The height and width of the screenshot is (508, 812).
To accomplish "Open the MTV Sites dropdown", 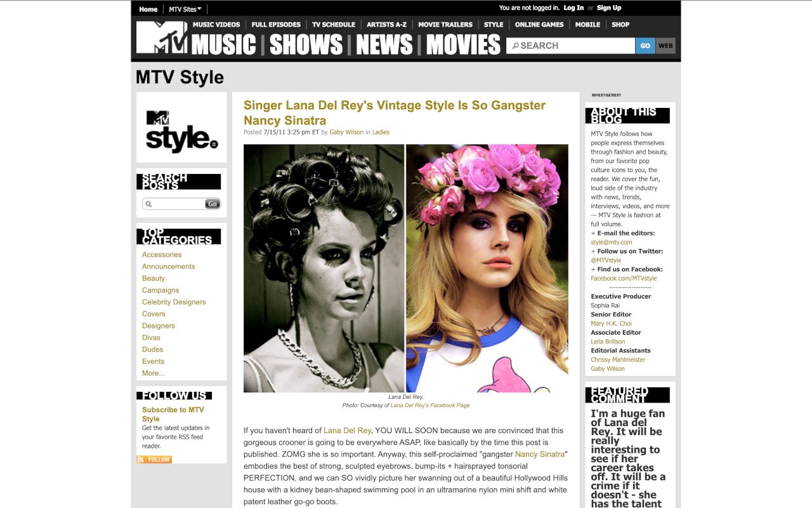I will tap(185, 9).
